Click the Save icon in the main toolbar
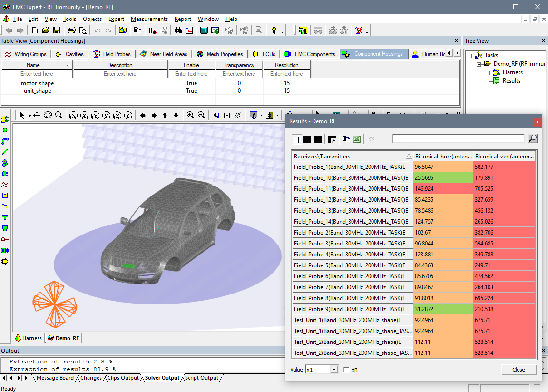The height and width of the screenshot is (392, 548). click(x=57, y=30)
